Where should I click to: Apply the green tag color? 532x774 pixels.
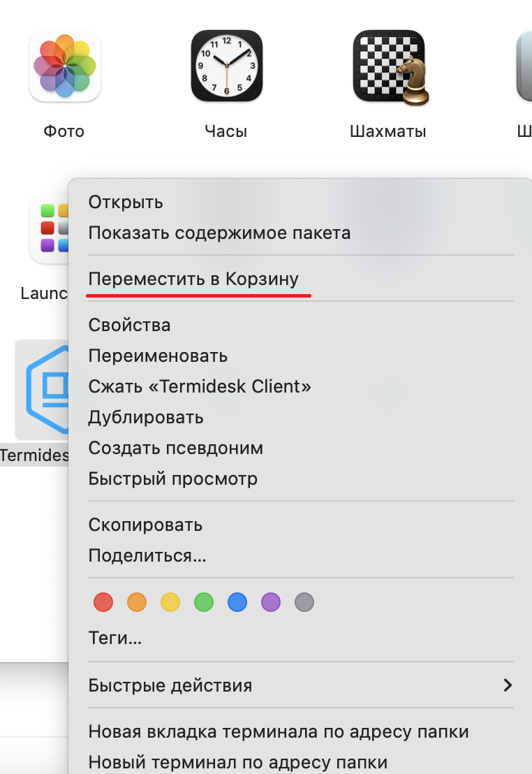(204, 601)
